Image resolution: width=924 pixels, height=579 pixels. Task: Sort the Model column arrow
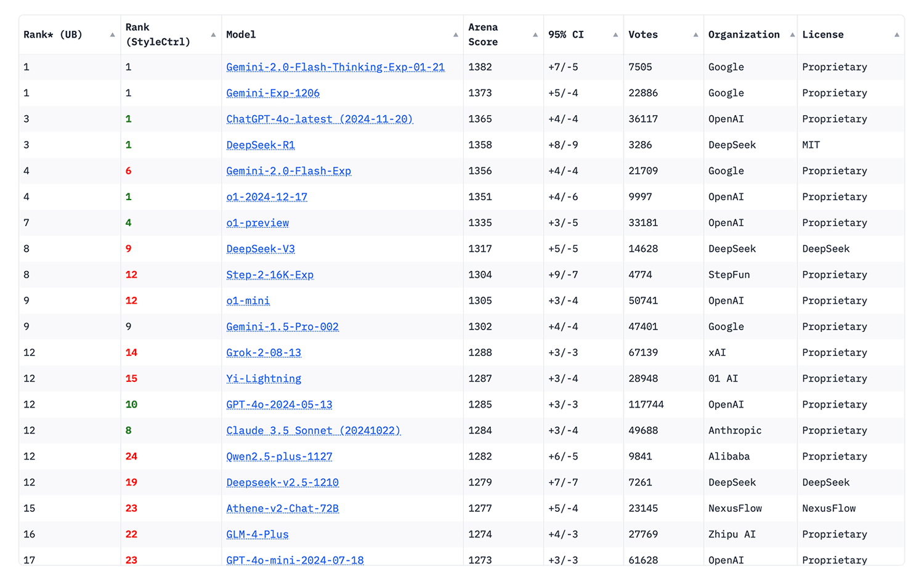[x=455, y=35]
